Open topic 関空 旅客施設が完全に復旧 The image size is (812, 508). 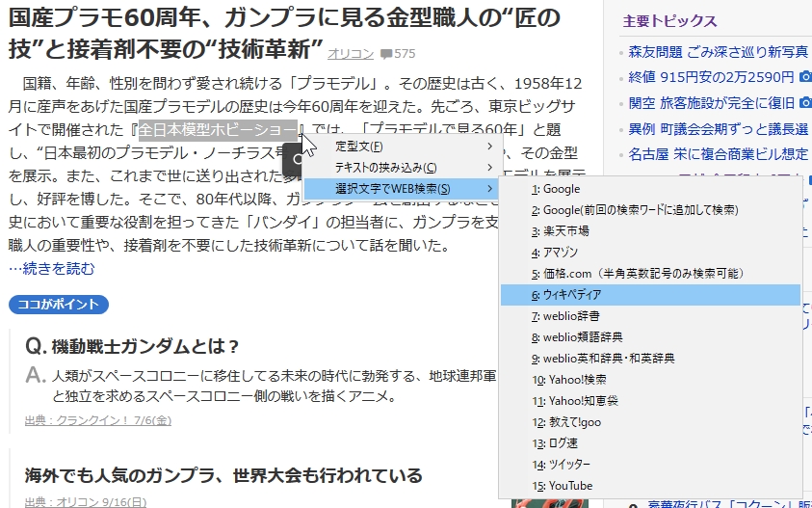coord(712,103)
